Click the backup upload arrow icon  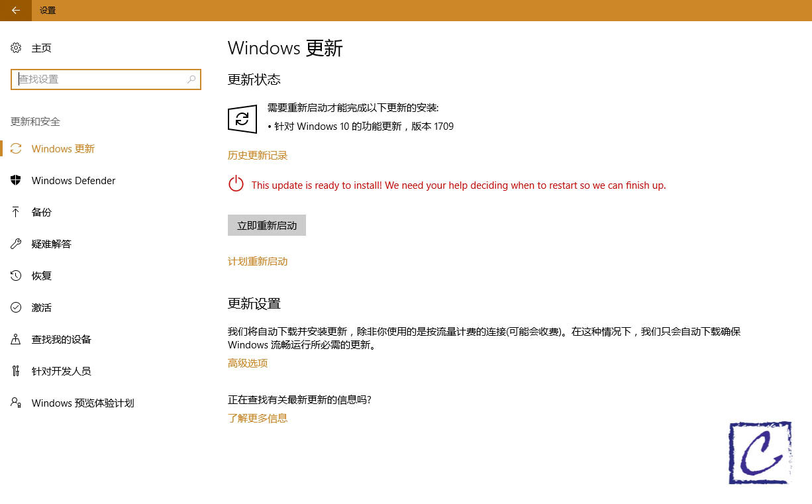[x=16, y=212]
